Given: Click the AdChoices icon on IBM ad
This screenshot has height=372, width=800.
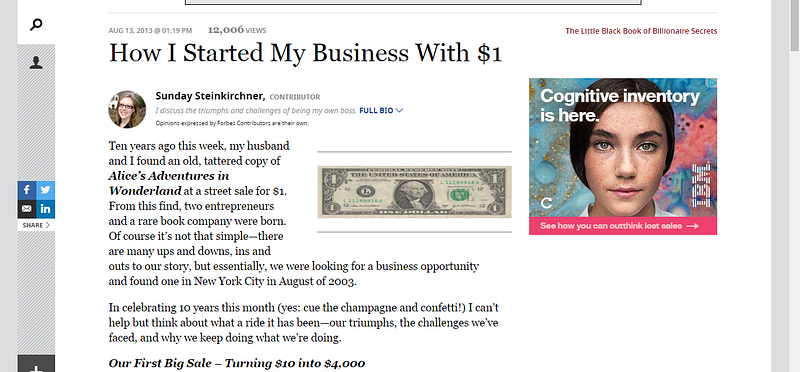Looking at the screenshot, I should click(x=712, y=82).
